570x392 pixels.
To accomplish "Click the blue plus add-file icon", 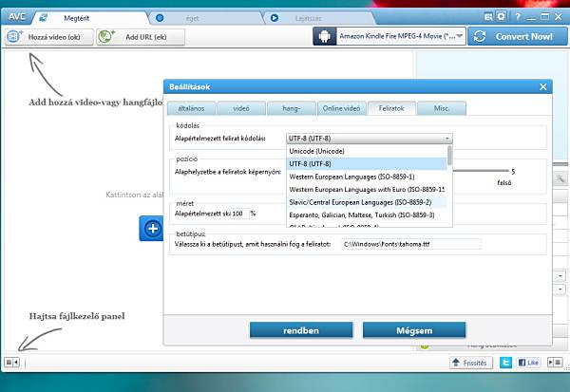I will point(152,229).
